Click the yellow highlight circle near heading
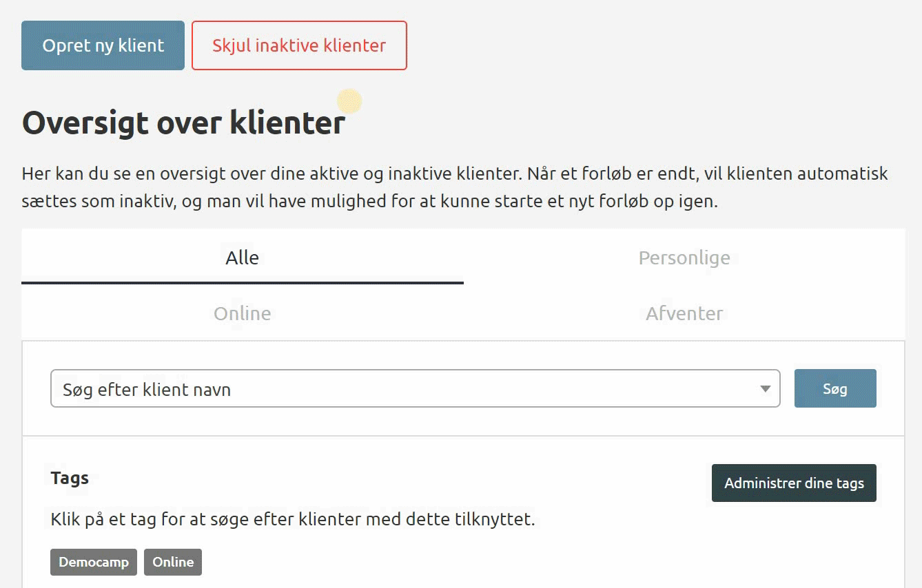The height and width of the screenshot is (588, 922). 349,101
